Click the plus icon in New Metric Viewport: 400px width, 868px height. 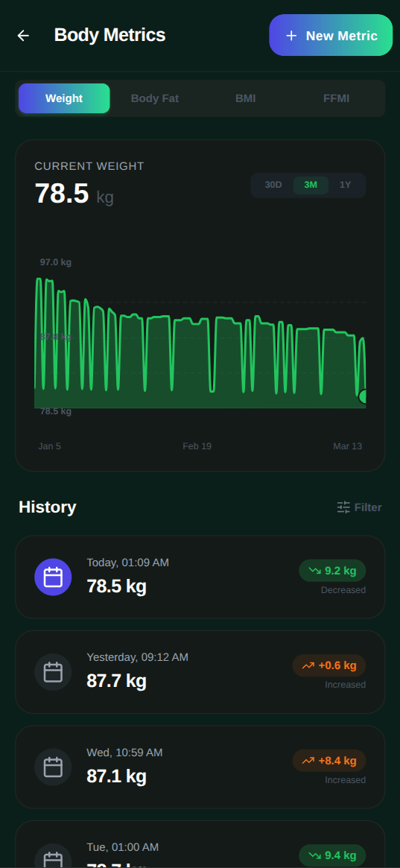click(x=291, y=36)
